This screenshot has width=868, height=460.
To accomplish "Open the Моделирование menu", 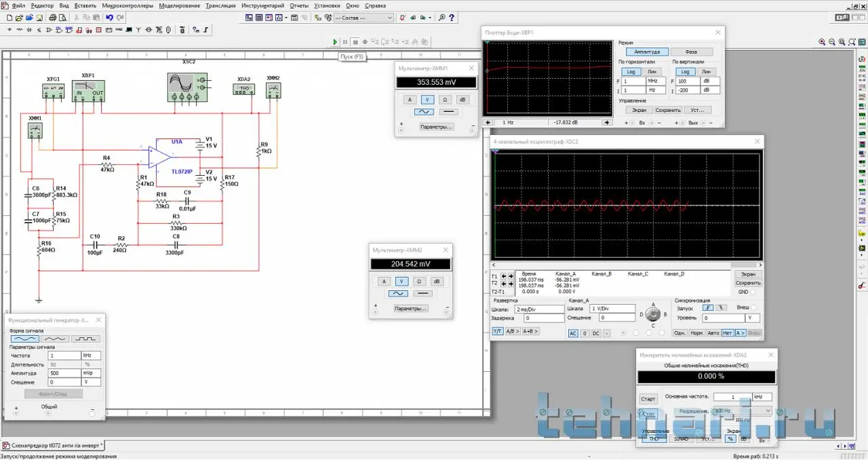I will point(180,5).
